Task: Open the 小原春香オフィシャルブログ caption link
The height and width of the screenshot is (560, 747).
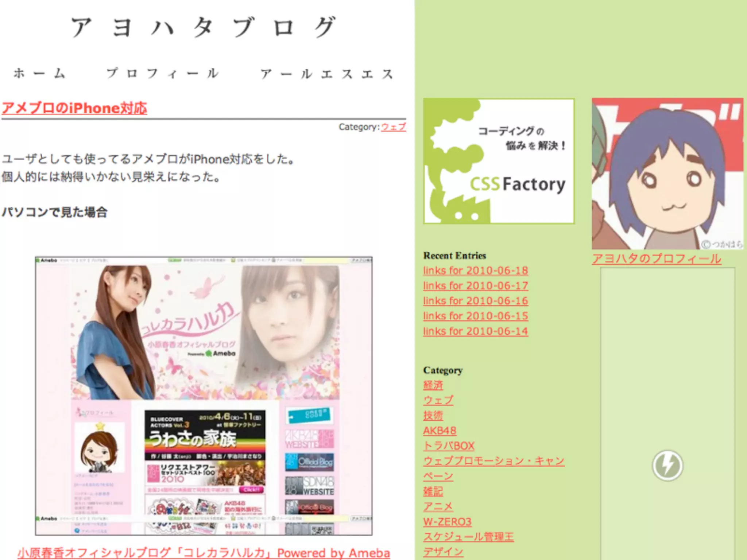Action: (x=204, y=553)
